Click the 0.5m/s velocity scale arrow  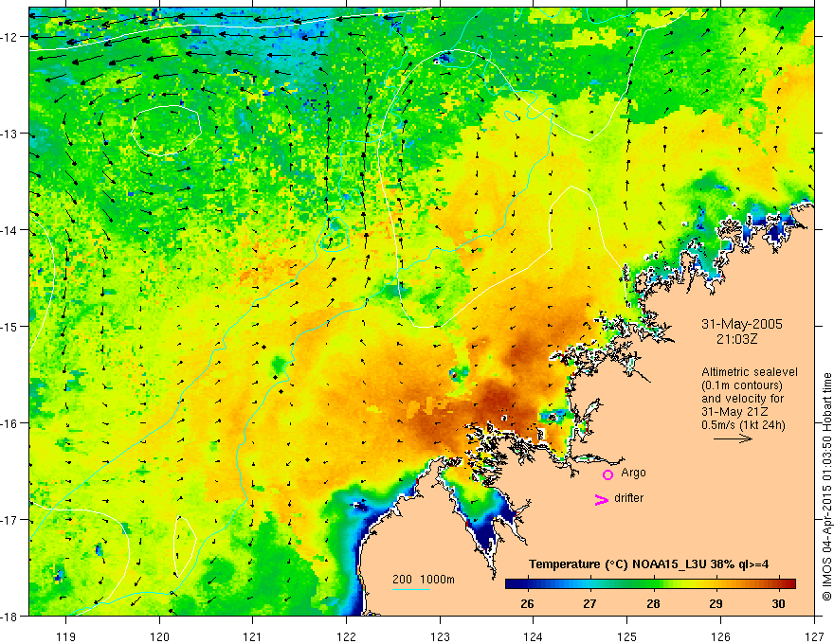click(x=733, y=438)
